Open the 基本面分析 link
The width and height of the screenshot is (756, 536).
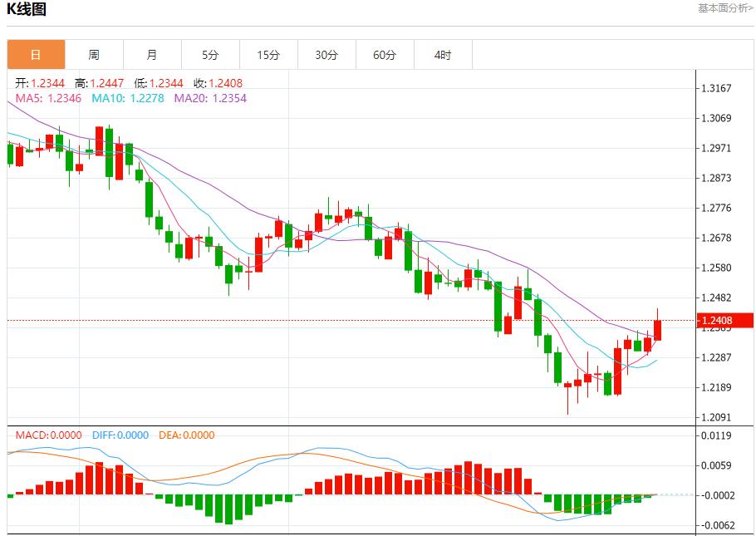tap(725, 8)
